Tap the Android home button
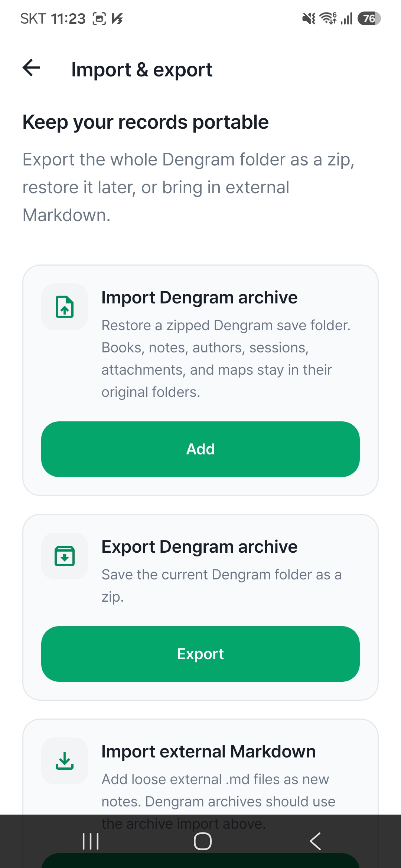The height and width of the screenshot is (868, 401). pos(203,841)
